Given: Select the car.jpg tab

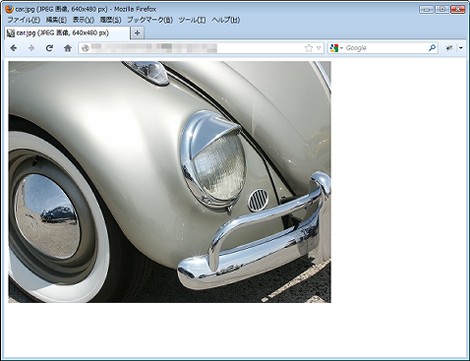Looking at the screenshot, I should point(67,33).
